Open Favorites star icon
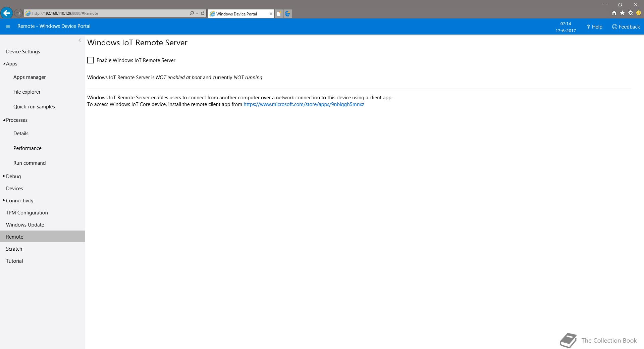Image resolution: width=644 pixels, height=349 pixels. [x=622, y=13]
